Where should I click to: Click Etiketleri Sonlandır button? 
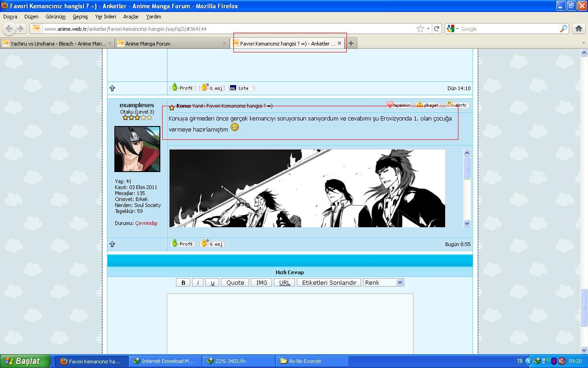pos(329,282)
